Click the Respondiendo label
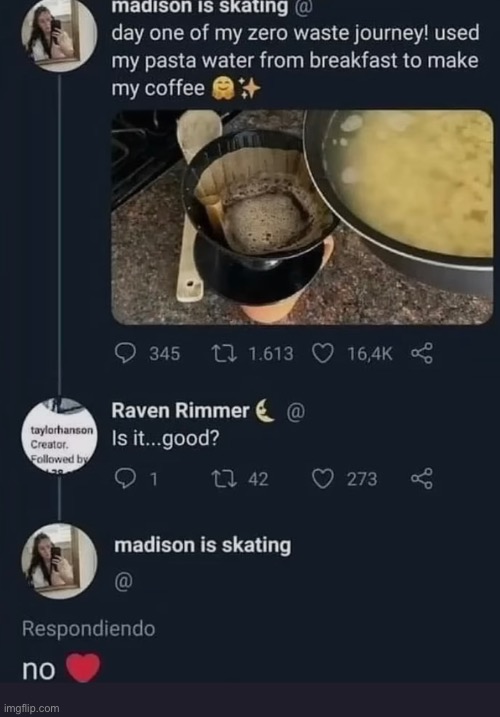Image resolution: width=500 pixels, height=717 pixels. 89,629
